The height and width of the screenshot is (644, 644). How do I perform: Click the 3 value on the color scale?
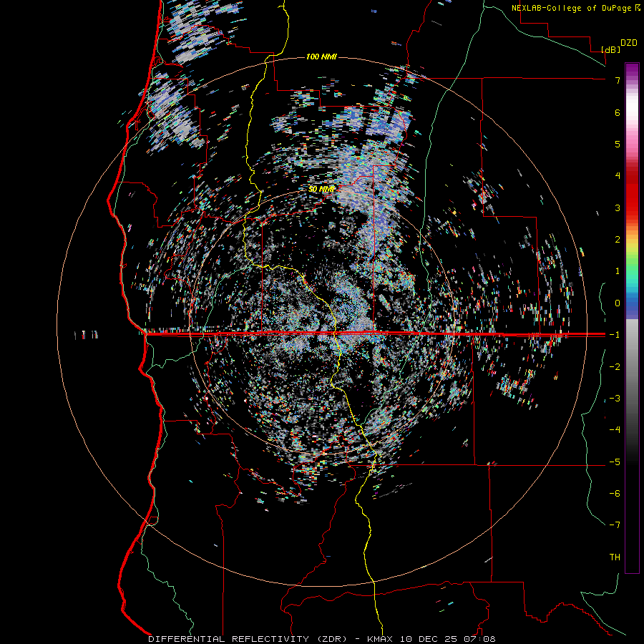tap(618, 208)
